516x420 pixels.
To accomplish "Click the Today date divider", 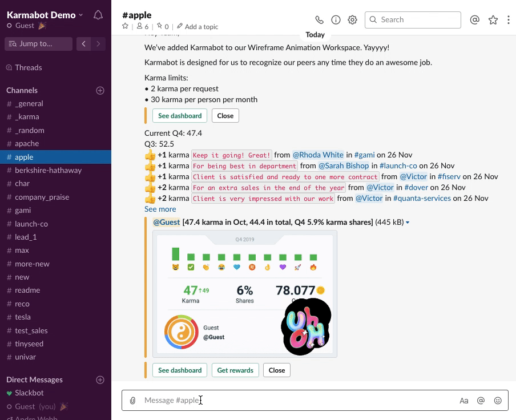I will 315,35.
